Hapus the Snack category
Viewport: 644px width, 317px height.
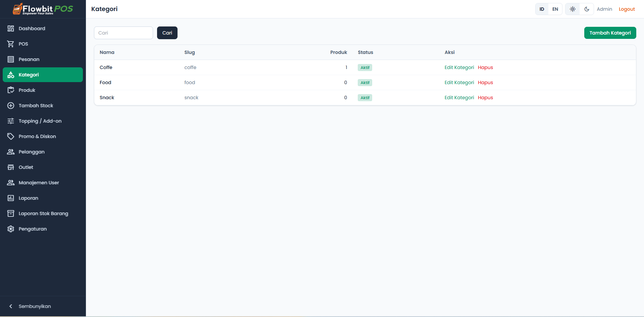tap(485, 98)
